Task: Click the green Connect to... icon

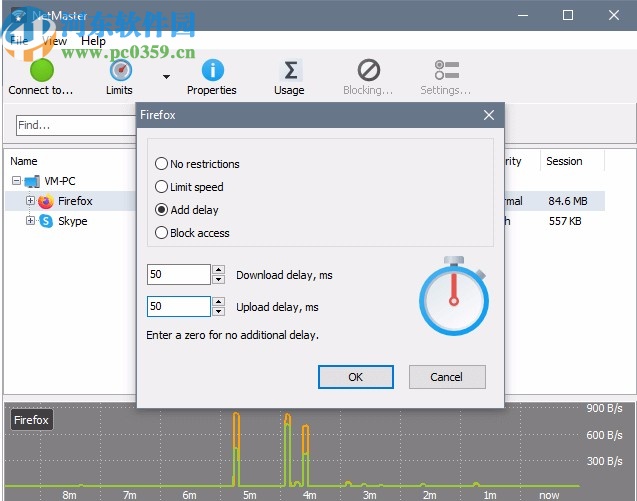Action: coord(42,70)
